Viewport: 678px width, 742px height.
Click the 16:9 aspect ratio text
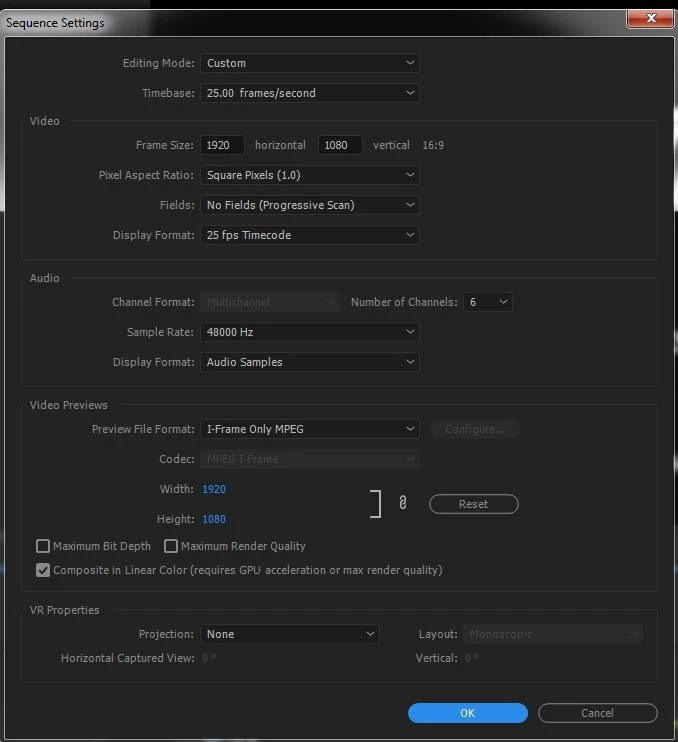tap(433, 145)
